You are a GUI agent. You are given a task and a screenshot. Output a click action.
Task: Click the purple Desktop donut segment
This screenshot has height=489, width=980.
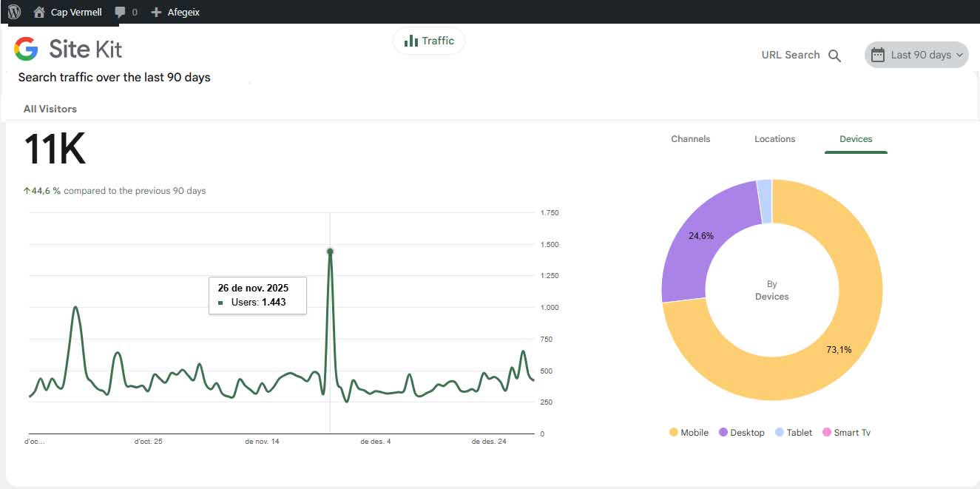pyautogui.click(x=697, y=237)
